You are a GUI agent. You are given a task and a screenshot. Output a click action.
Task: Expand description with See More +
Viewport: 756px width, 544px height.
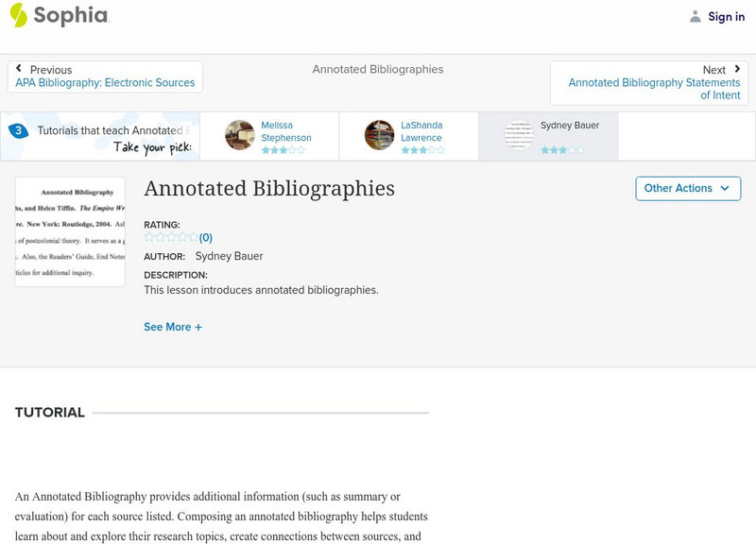point(173,327)
